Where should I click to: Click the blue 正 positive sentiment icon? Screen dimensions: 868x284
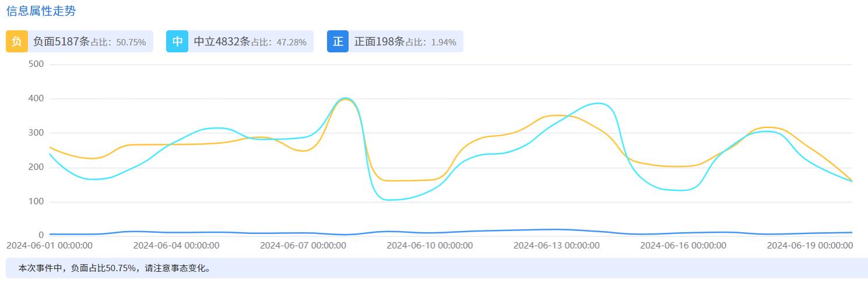[338, 41]
